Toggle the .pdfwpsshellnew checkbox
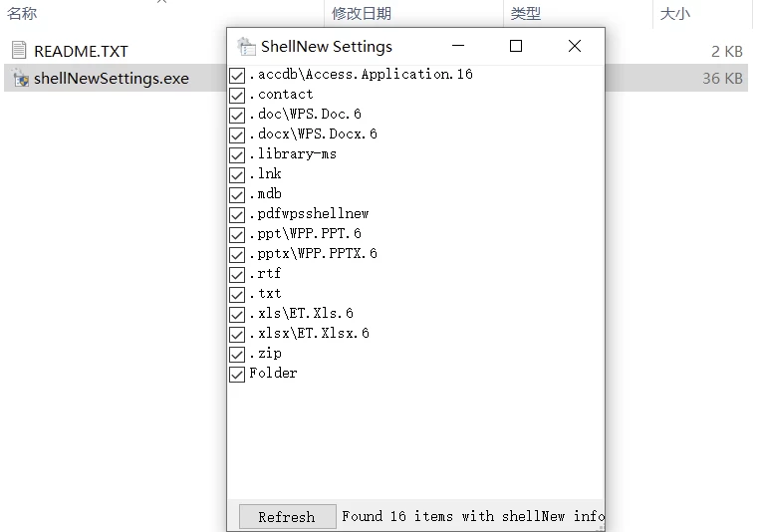Screen dimensions: 760x532 point(237,215)
